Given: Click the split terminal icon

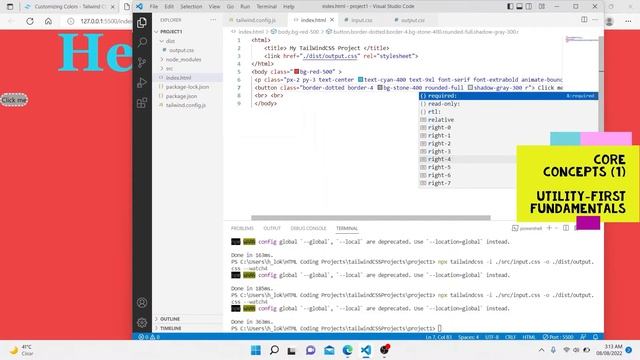Looking at the screenshot, I should (x=566, y=228).
